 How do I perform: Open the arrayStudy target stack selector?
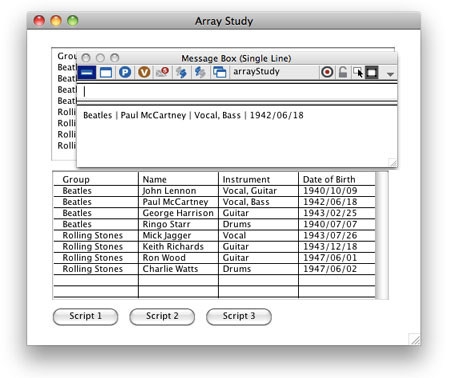275,72
